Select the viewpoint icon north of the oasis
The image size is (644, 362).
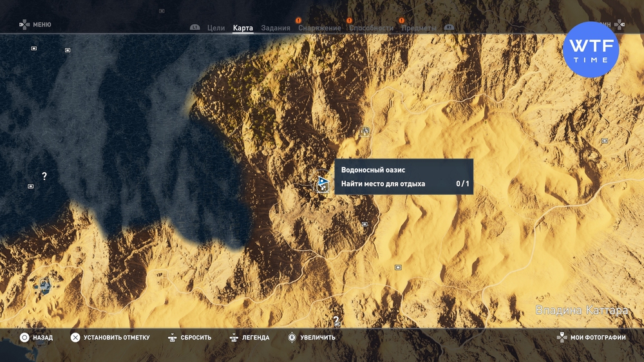tap(365, 131)
